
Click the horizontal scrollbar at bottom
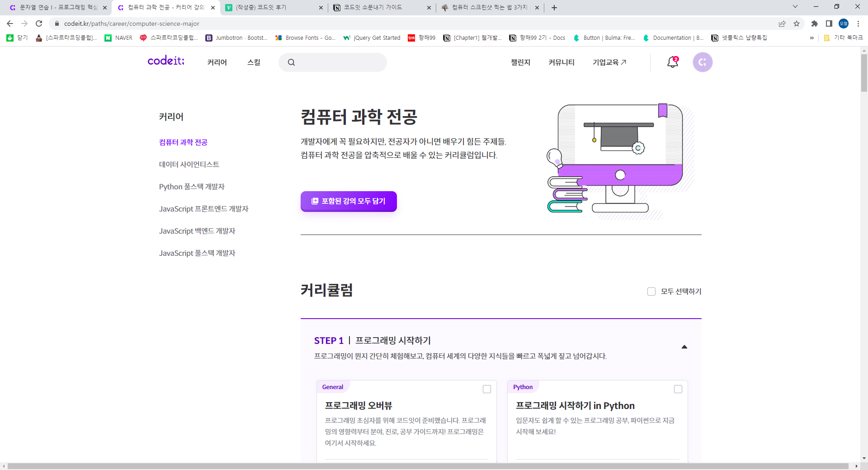(428, 466)
